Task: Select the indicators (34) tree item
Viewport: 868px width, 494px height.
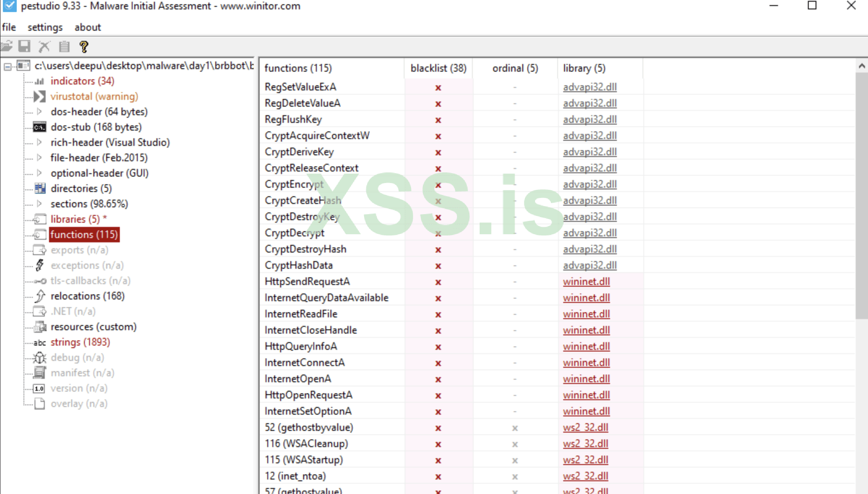Action: [82, 81]
